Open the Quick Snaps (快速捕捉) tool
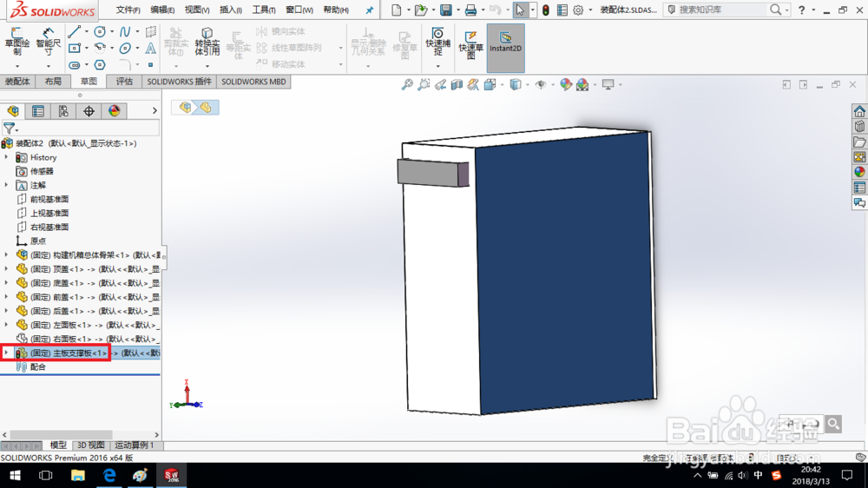The height and width of the screenshot is (488, 868). coord(437,42)
